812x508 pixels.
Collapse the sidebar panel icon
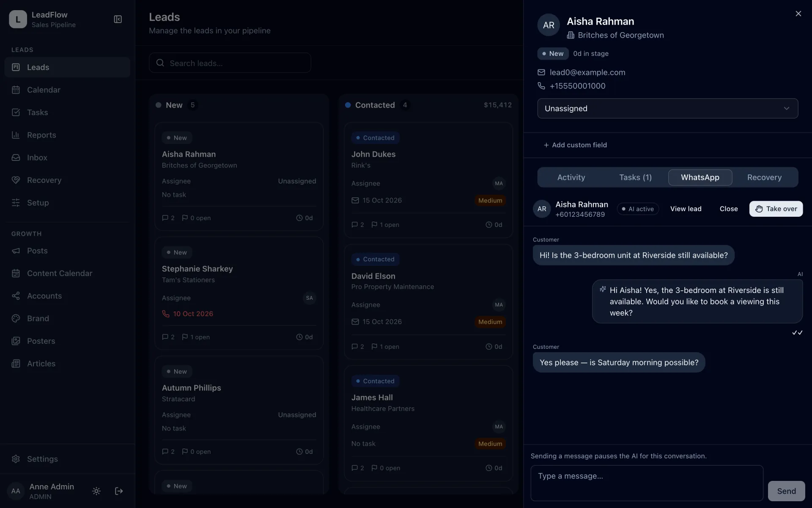(x=118, y=19)
